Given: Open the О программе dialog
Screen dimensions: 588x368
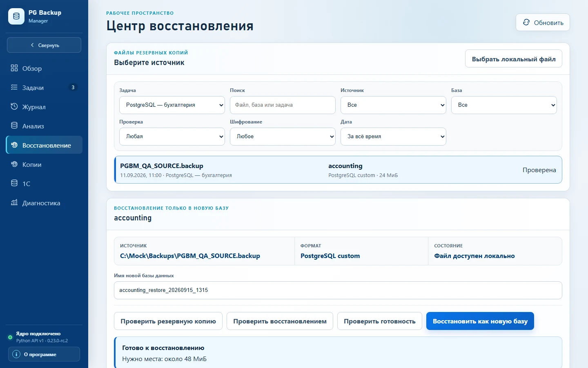Looking at the screenshot, I should 44,354.
